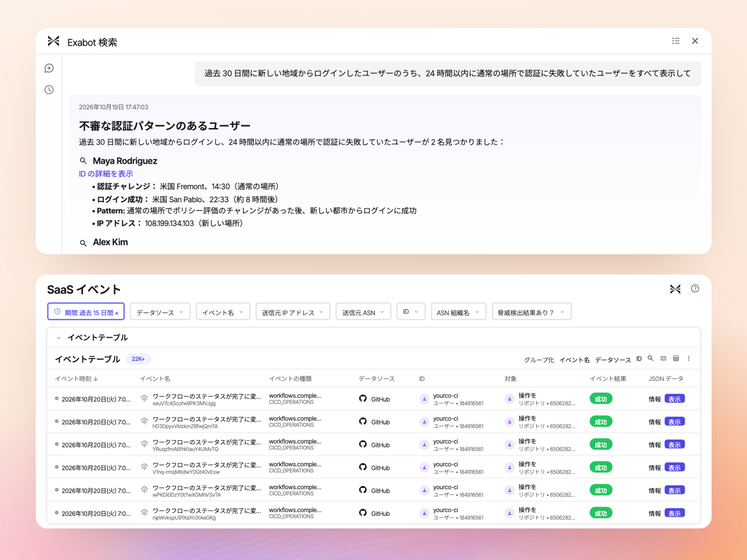Click the fingerprint icon in row YRuqzfmA6fhKtauY4UMvTQ
This screenshot has width=747, height=560.
[x=144, y=444]
